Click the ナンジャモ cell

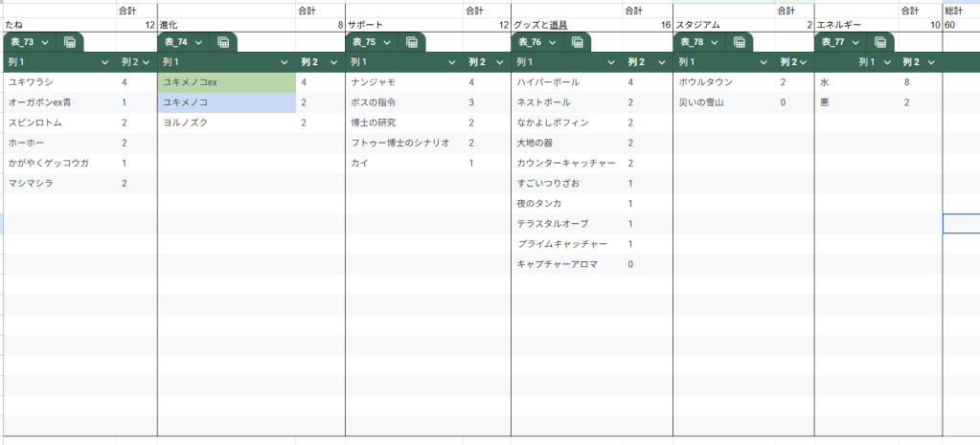click(x=402, y=82)
